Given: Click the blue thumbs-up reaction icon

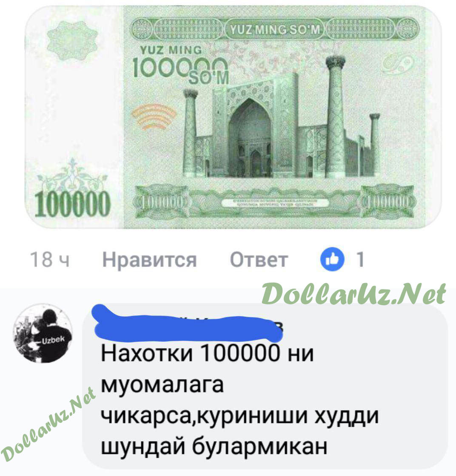Looking at the screenshot, I should (x=332, y=260).
